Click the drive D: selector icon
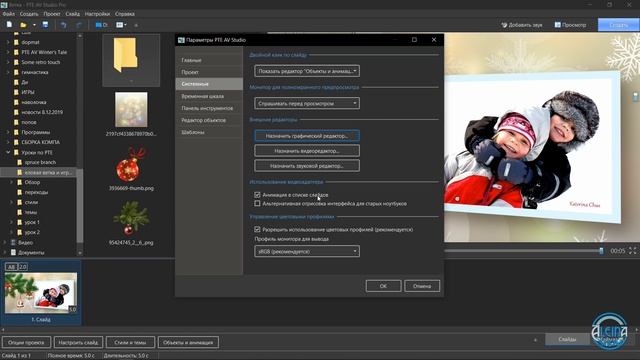Viewport: 640px width, 360px height. click(x=101, y=25)
